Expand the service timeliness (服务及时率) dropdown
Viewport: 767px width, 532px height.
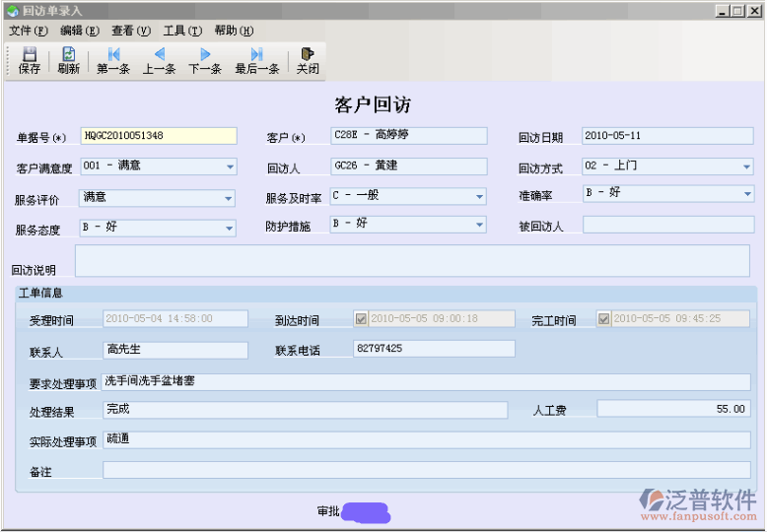(x=480, y=197)
